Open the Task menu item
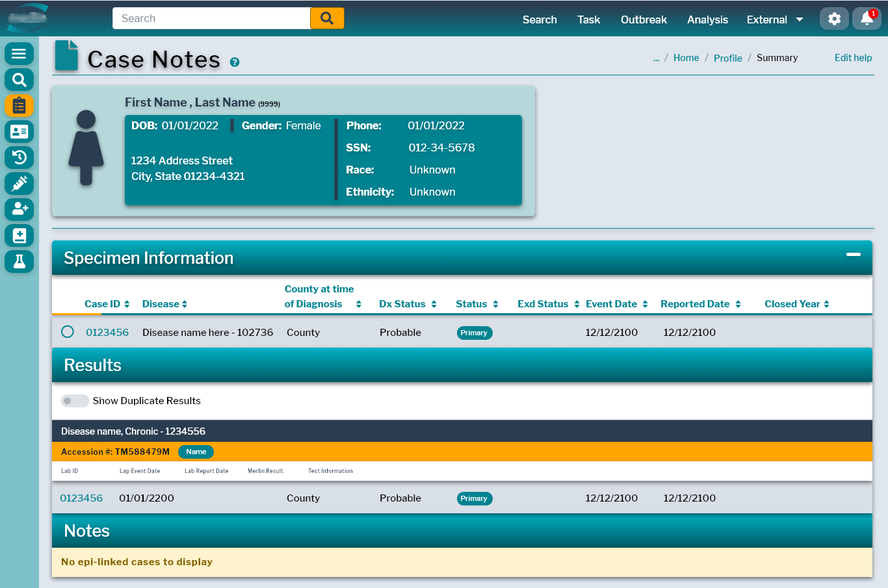The image size is (888, 588). [588, 19]
